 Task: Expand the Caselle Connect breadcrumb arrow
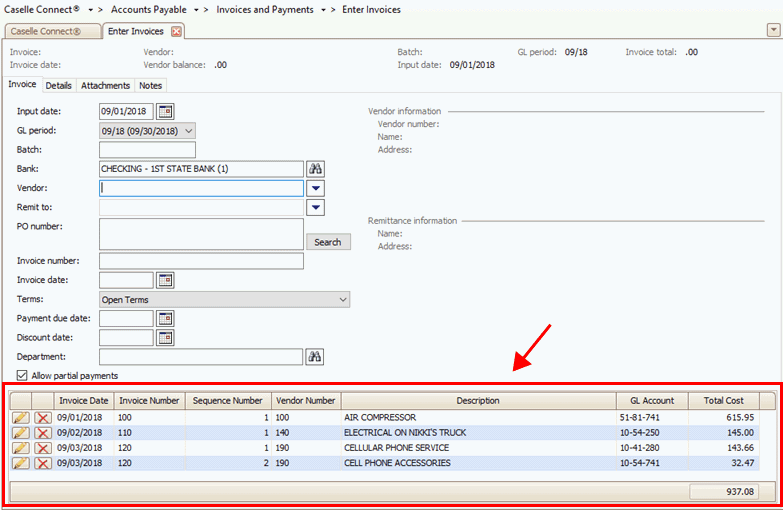coord(90,10)
